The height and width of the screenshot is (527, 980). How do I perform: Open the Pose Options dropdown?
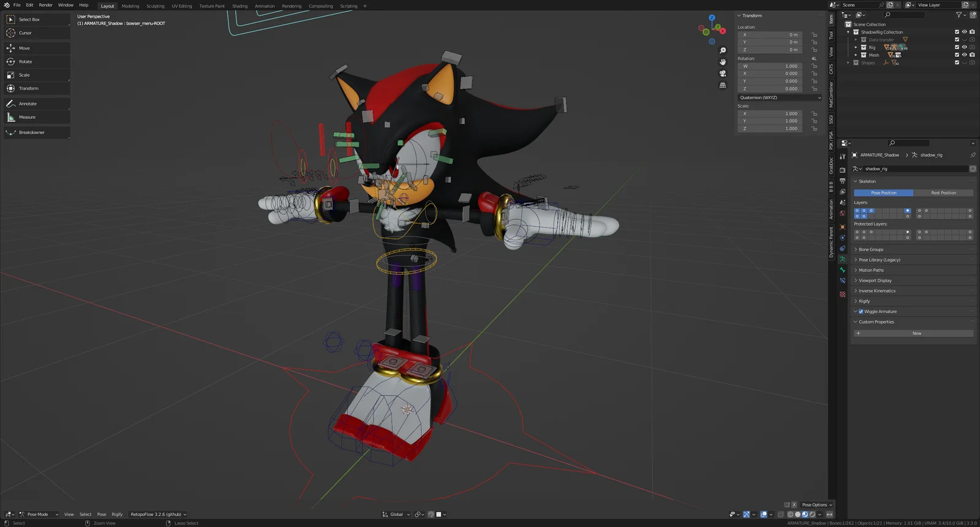817,505
